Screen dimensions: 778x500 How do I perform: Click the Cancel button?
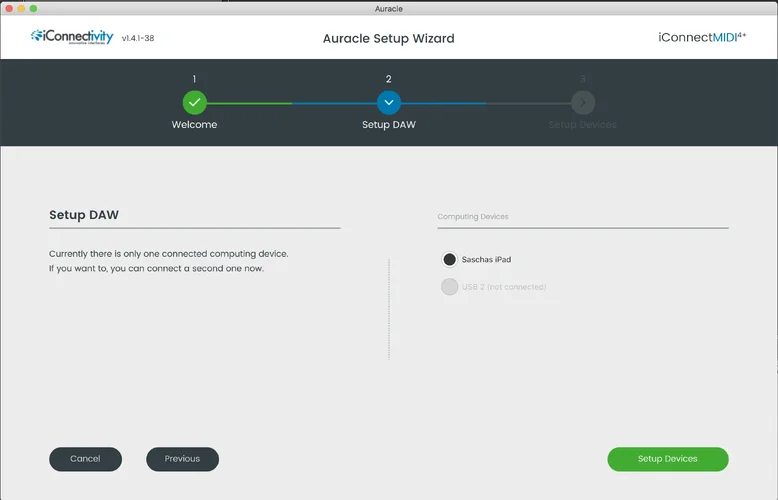85,459
